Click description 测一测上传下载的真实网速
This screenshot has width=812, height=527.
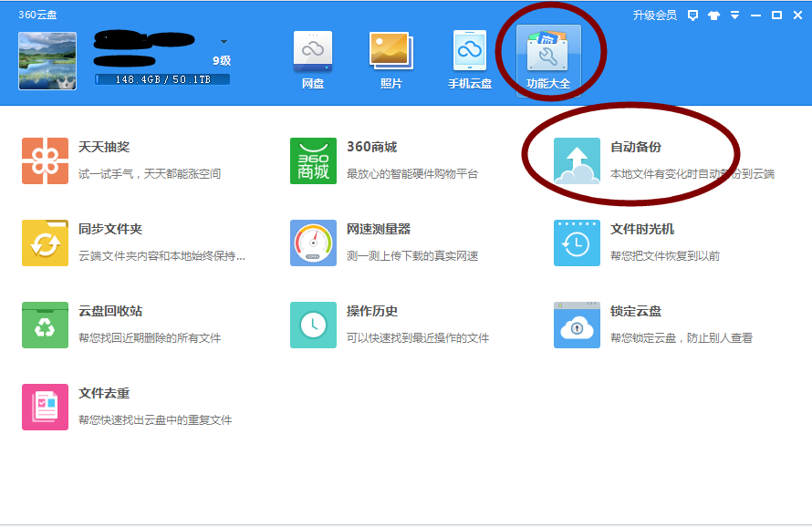click(x=412, y=255)
